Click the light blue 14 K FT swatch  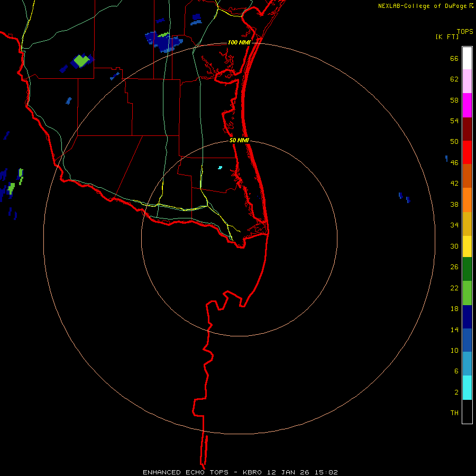(x=467, y=364)
